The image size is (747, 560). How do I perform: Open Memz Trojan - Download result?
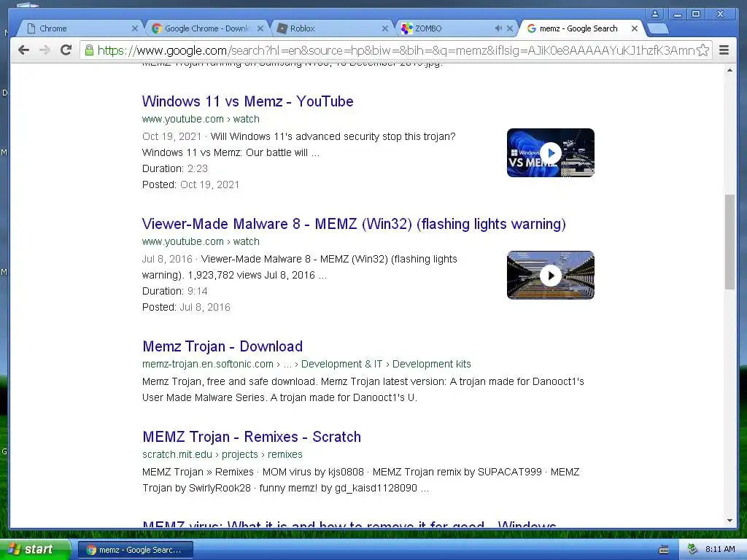(x=222, y=346)
